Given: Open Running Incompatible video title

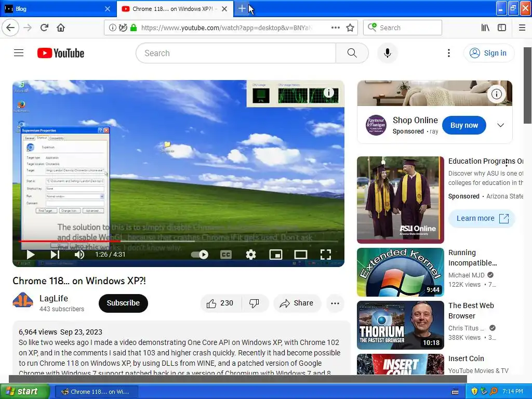Looking at the screenshot, I should (473, 258).
